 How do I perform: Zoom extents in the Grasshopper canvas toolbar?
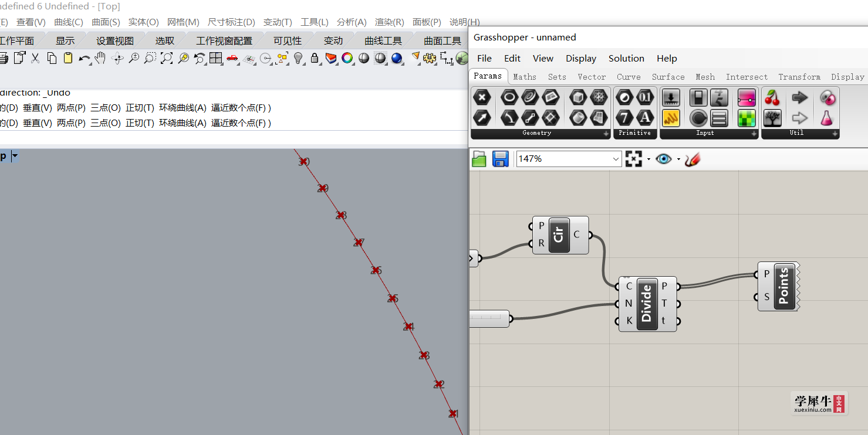[x=634, y=159]
